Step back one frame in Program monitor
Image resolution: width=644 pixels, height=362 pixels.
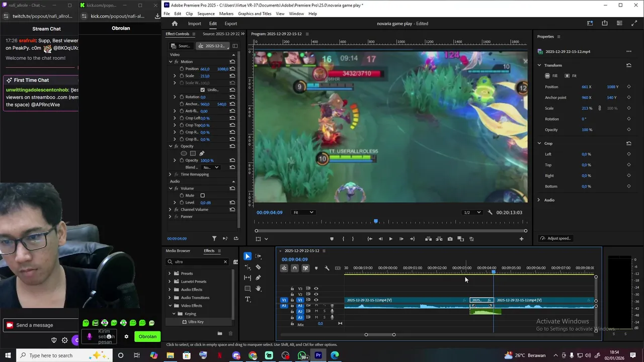[x=380, y=239]
